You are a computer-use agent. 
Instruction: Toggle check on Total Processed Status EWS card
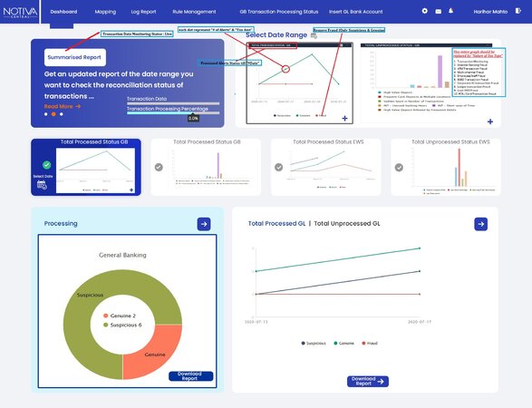point(278,167)
